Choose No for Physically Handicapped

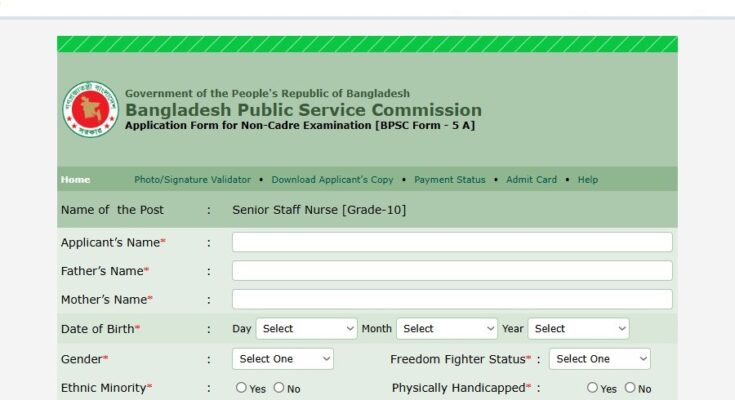(x=630, y=388)
